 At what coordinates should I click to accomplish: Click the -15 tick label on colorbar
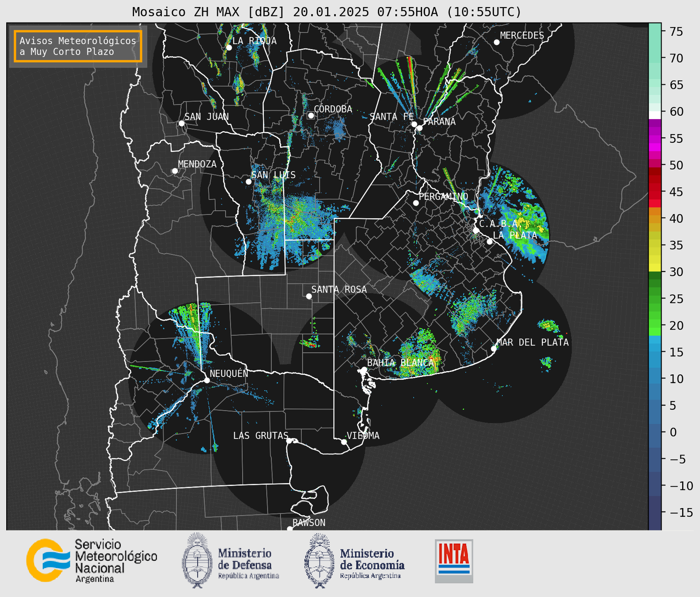tap(680, 512)
